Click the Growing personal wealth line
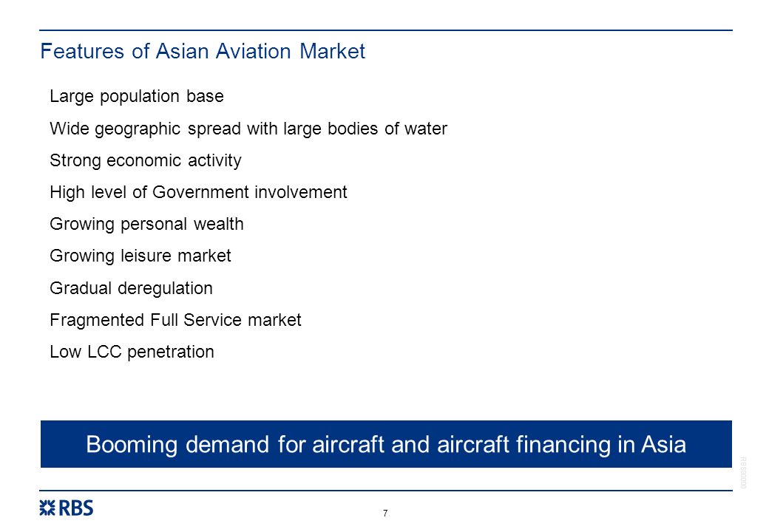The width and height of the screenshot is (769, 532). 146,225
